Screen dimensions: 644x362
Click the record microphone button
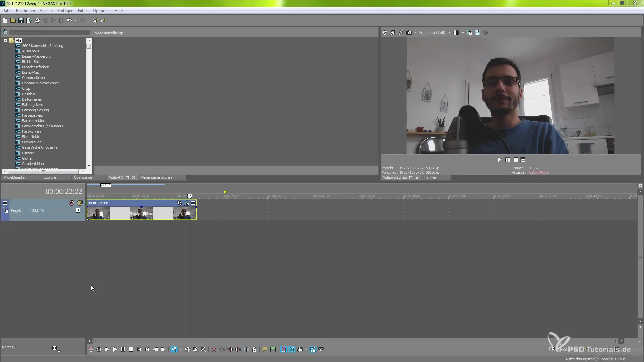tap(91, 349)
